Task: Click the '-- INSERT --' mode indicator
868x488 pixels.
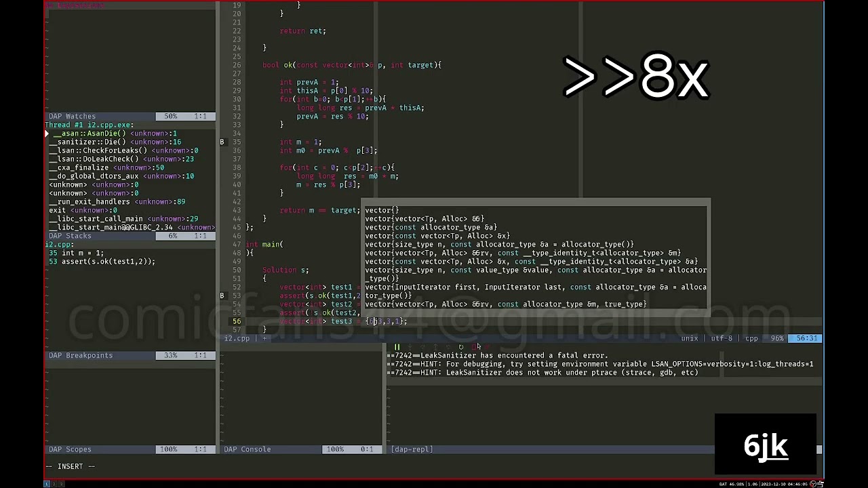Action: pyautogui.click(x=70, y=466)
